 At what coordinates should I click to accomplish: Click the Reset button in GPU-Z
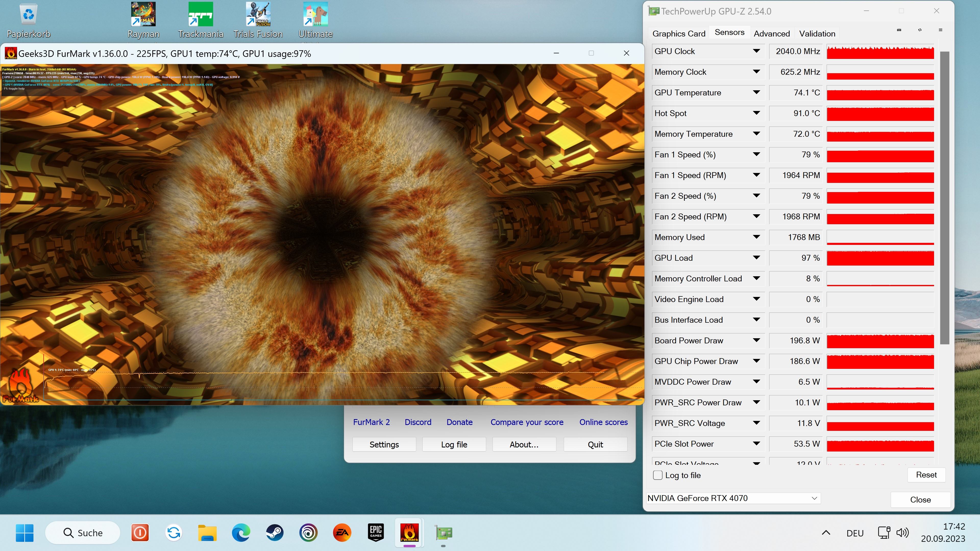[x=926, y=474]
